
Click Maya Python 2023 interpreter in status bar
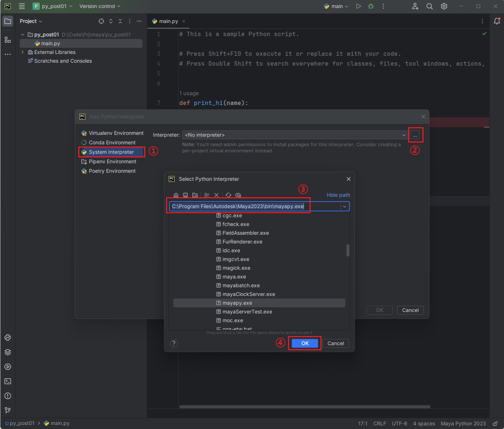(x=463, y=424)
